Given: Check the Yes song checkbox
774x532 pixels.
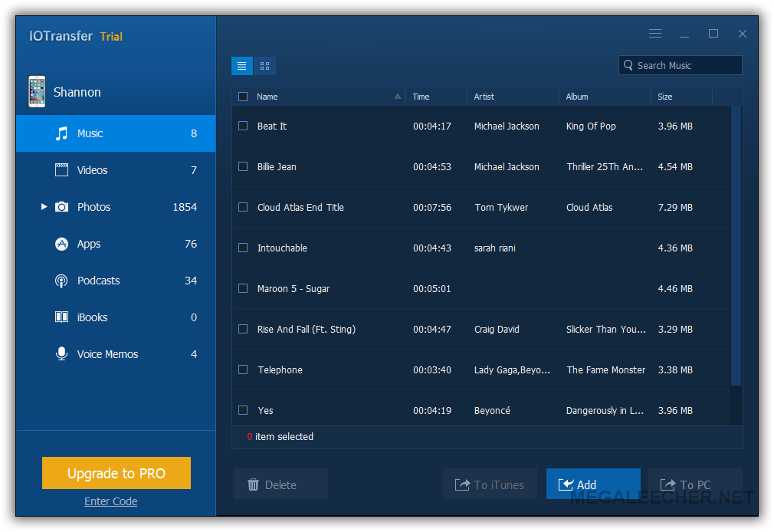Looking at the screenshot, I should click(243, 410).
